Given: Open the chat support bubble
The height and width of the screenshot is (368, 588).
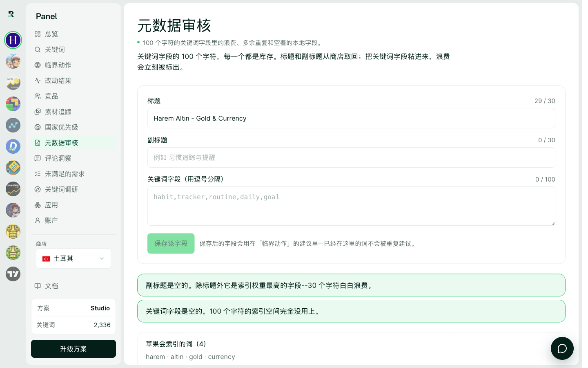Looking at the screenshot, I should pyautogui.click(x=562, y=348).
